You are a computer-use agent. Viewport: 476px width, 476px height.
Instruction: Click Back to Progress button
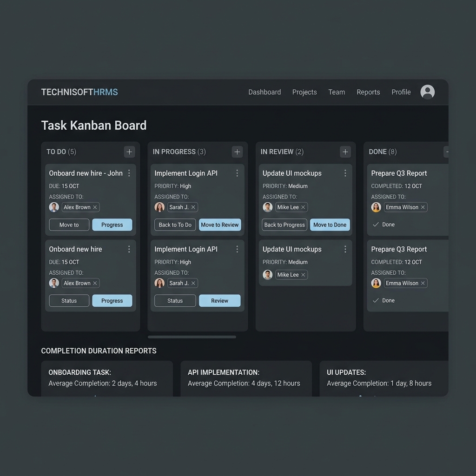284,225
